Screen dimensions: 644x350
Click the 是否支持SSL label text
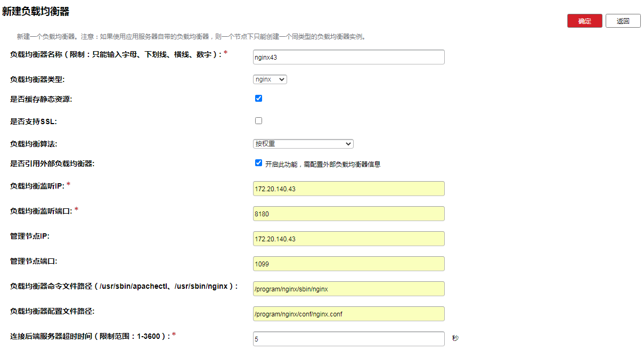pyautogui.click(x=33, y=121)
